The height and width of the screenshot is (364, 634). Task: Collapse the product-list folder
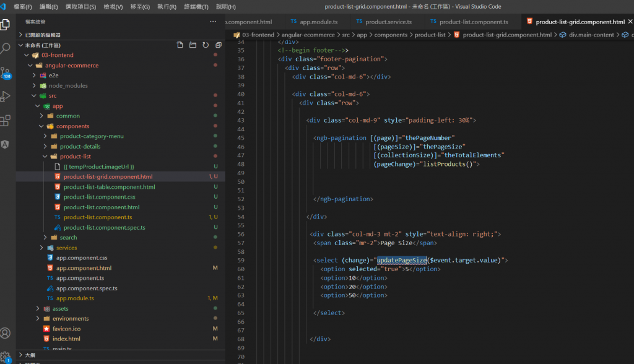pos(75,157)
